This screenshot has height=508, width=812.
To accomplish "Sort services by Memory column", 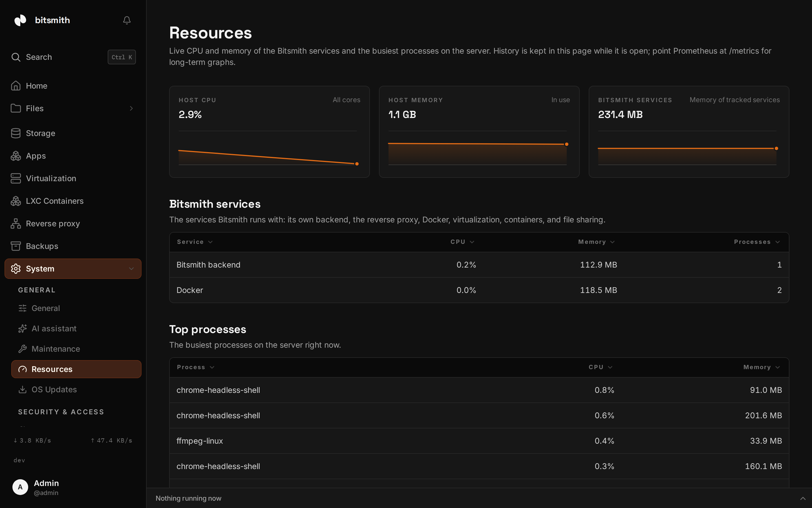I will (596, 242).
